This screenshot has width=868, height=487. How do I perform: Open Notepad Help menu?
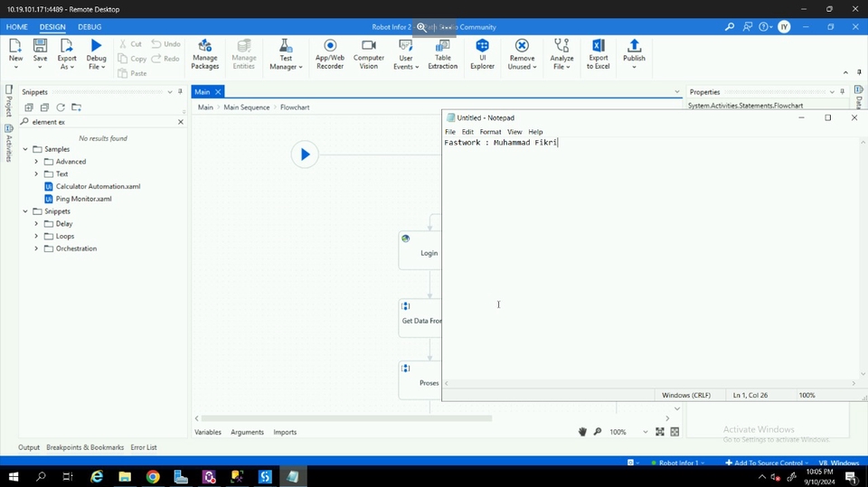point(535,132)
